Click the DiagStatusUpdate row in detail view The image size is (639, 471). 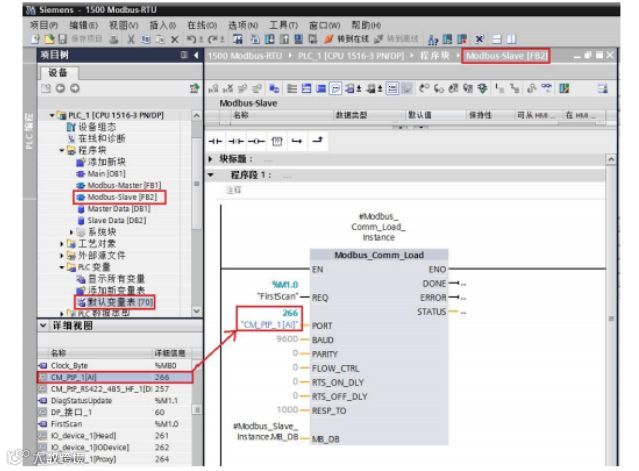pyautogui.click(x=115, y=401)
